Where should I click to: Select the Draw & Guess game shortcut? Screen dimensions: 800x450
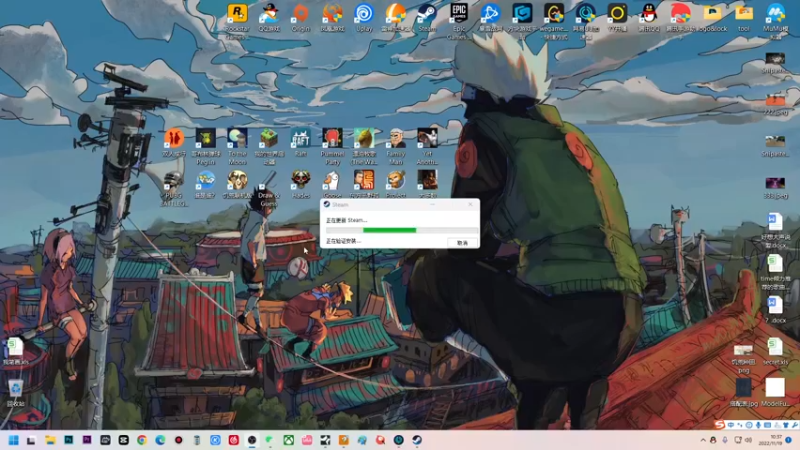(269, 188)
